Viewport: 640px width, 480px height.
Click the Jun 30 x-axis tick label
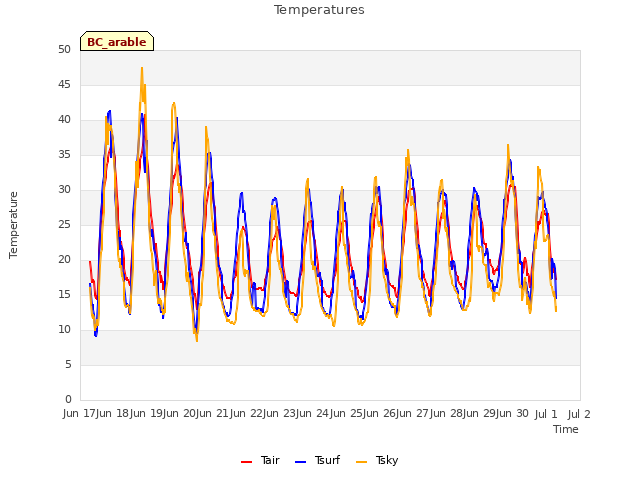[x=513, y=414]
